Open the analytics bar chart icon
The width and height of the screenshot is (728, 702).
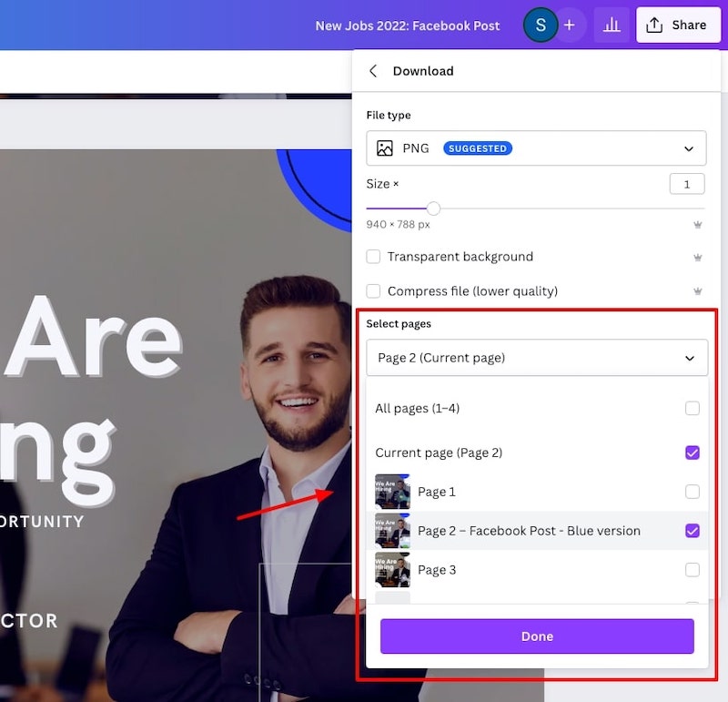point(612,25)
